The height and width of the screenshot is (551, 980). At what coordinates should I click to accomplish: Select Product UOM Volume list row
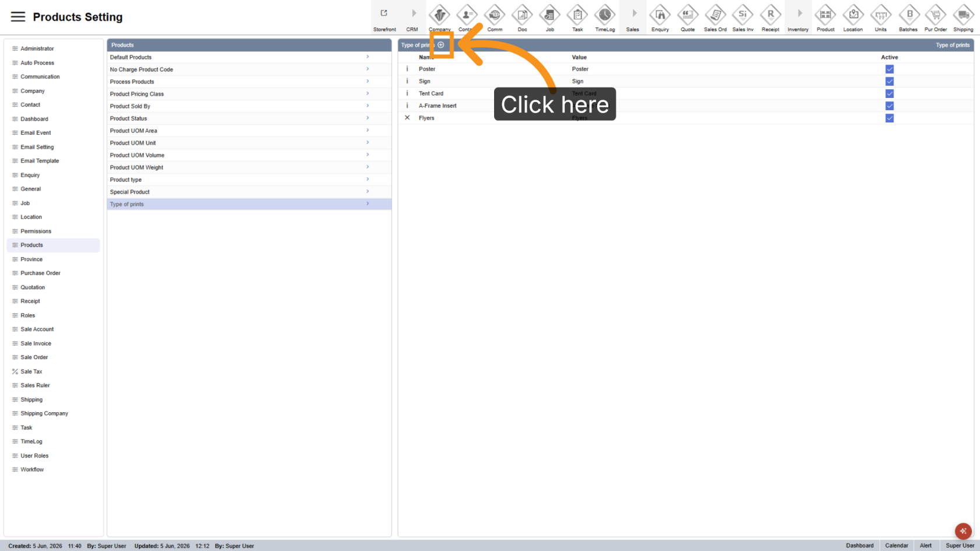click(x=249, y=155)
